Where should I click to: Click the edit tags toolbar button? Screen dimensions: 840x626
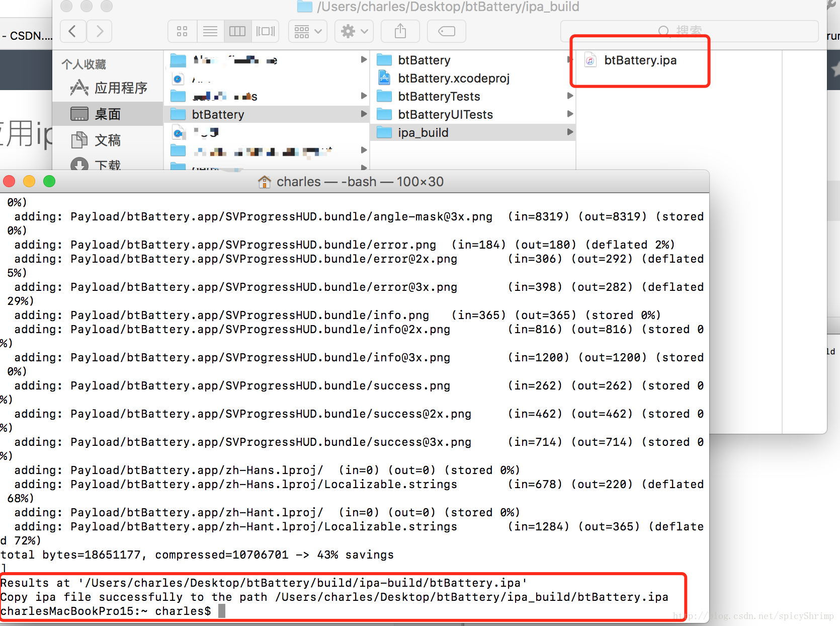447,31
